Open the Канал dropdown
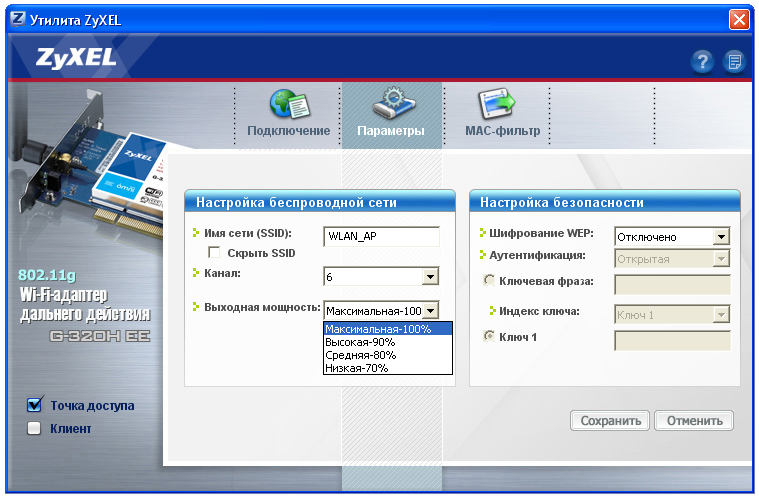The image size is (759, 502). 430,276
